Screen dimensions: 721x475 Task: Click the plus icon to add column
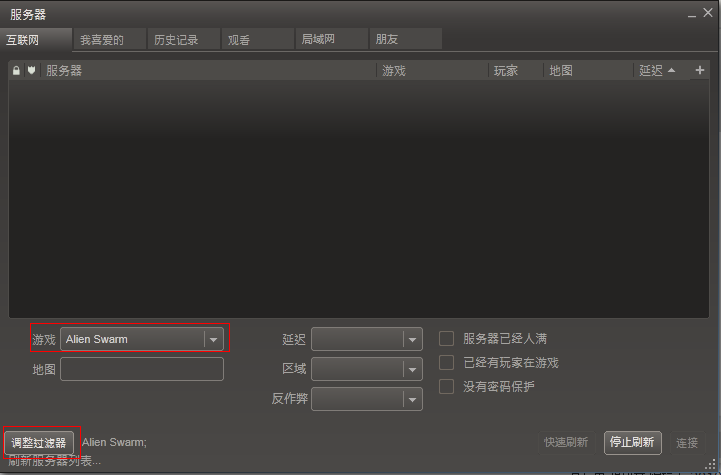(700, 71)
